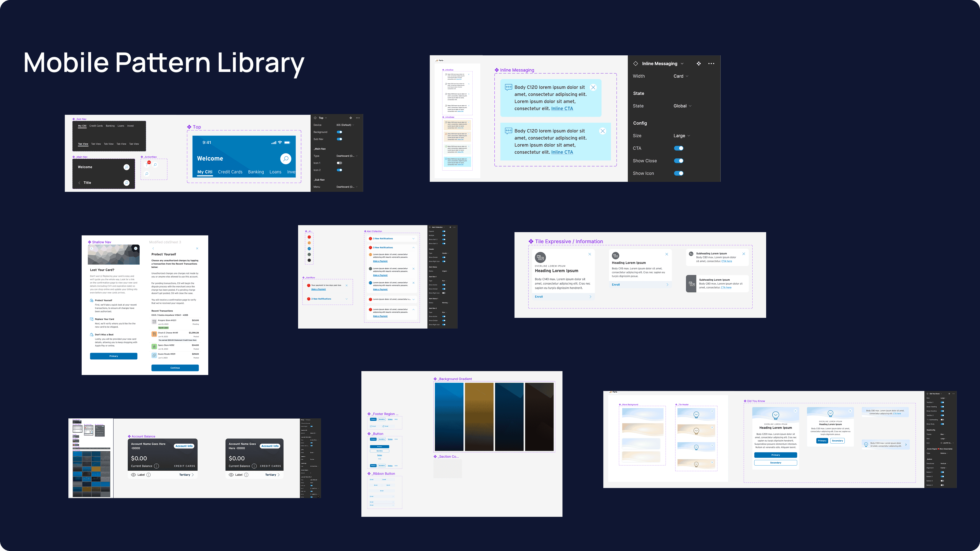Disable the Show Close toggle

[x=679, y=161]
